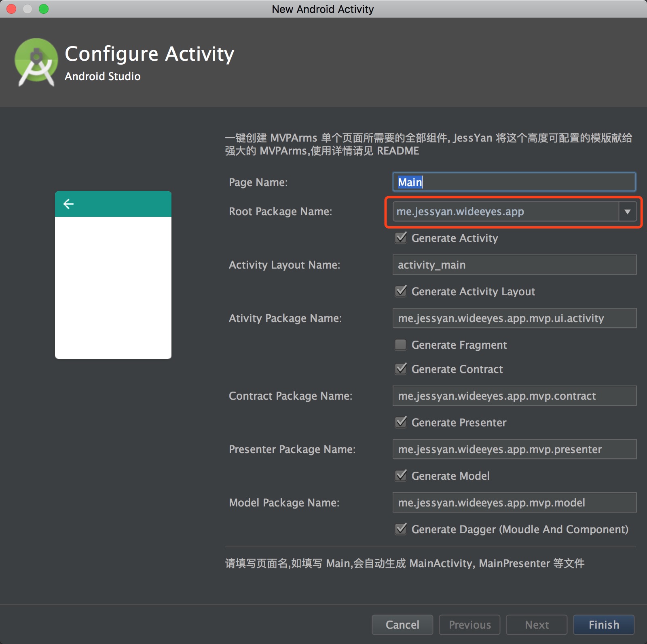Uncheck the Generate Activity checkbox

coord(401,238)
